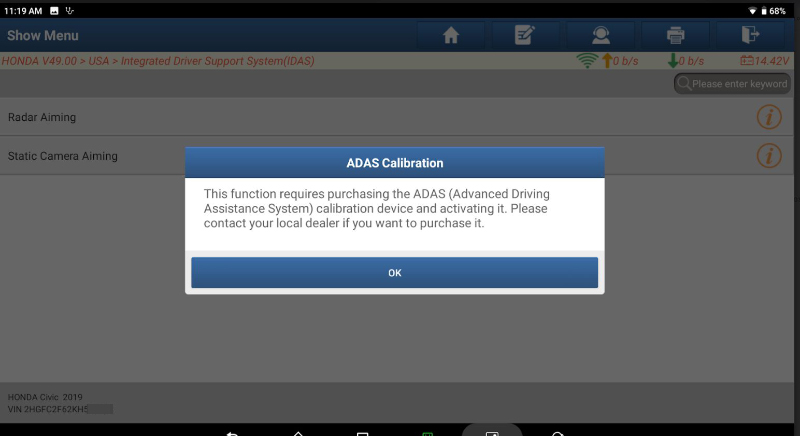Viewport: 800px width, 436px height.
Task: Click the printer icon
Action: point(675,35)
